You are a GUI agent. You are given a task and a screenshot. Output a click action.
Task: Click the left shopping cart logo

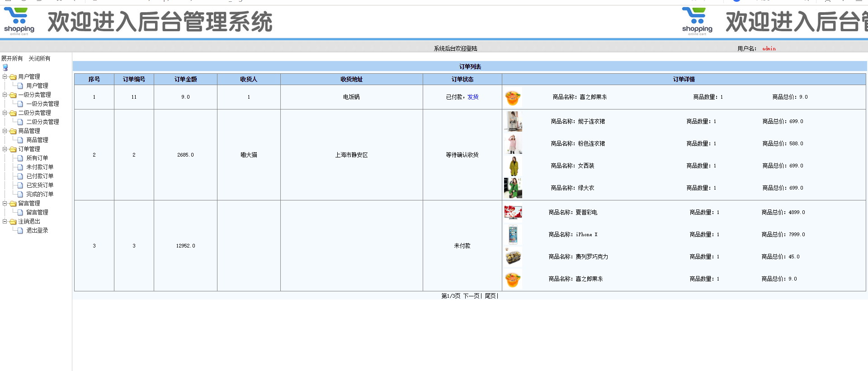click(19, 21)
